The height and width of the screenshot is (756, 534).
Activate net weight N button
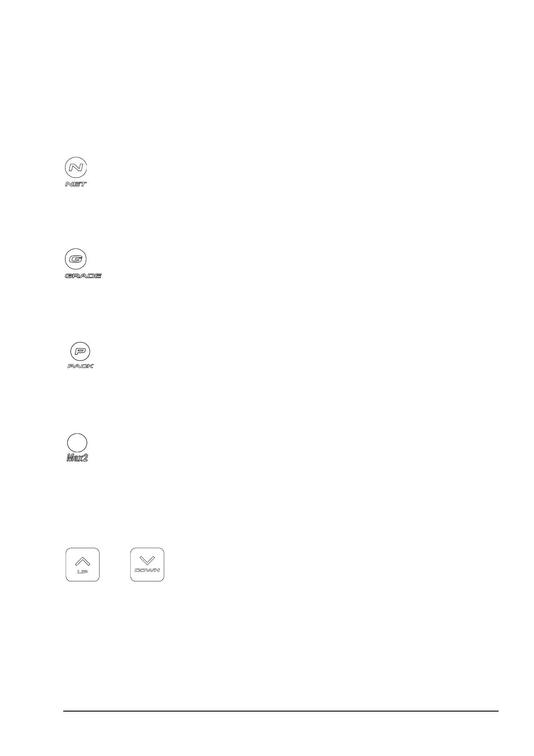click(76, 168)
